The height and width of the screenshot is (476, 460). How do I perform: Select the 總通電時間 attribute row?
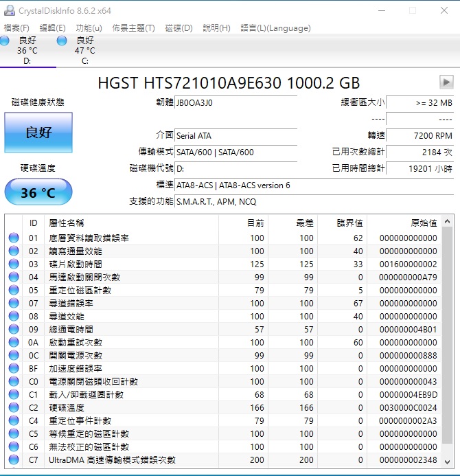pos(223,329)
